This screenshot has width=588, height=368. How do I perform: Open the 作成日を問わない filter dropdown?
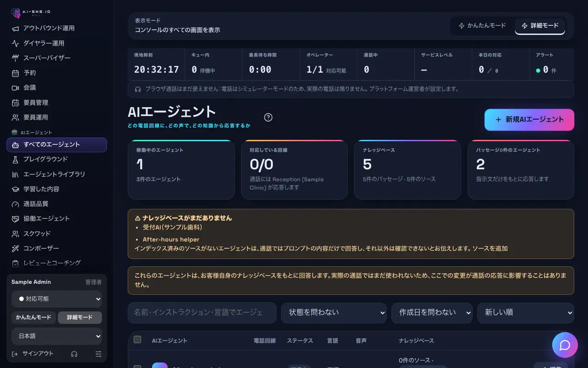pos(432,313)
